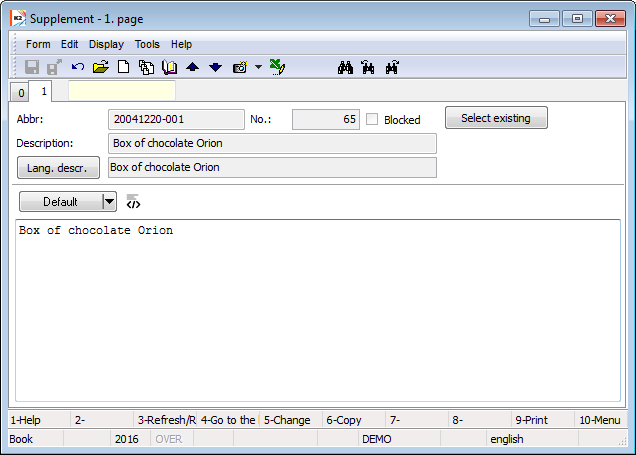Go to previous record with up arrow

pyautogui.click(x=192, y=67)
